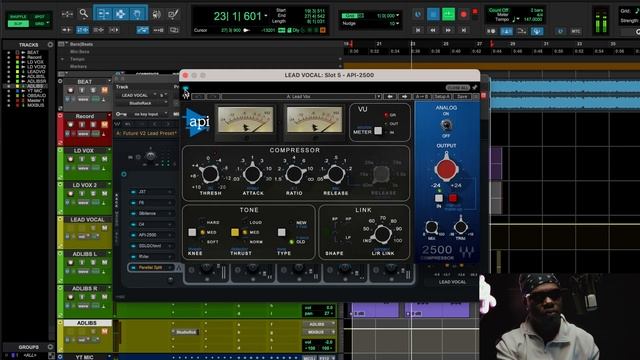Open the Tracks list options menu
The width and height of the screenshot is (640, 360).
point(50,45)
